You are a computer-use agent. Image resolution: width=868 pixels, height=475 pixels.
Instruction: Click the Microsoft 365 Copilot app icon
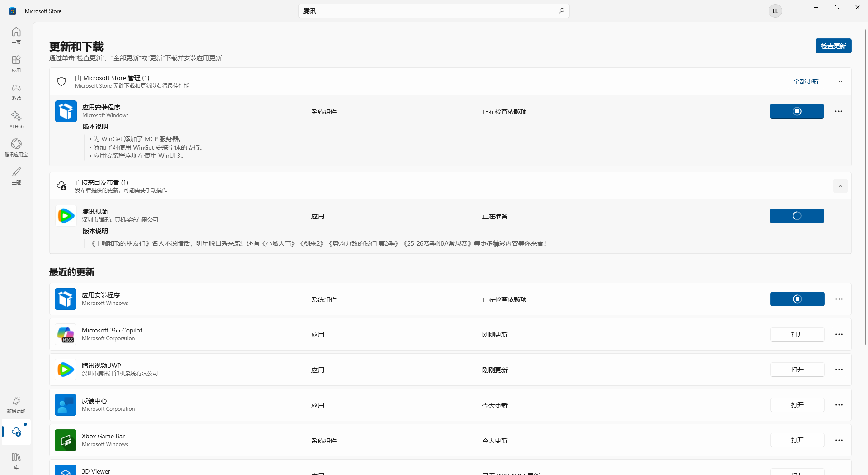tap(66, 334)
